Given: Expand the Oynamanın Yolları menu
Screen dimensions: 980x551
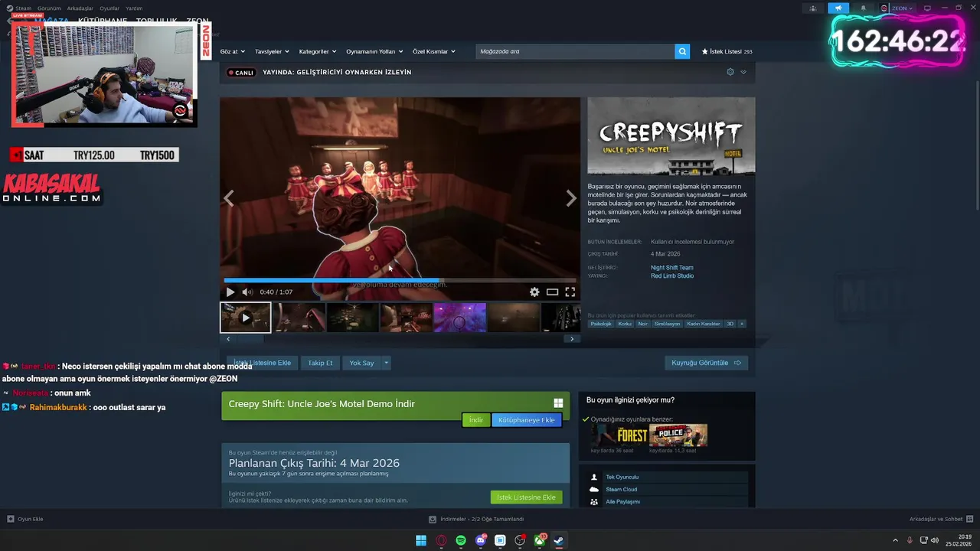Looking at the screenshot, I should click(374, 51).
